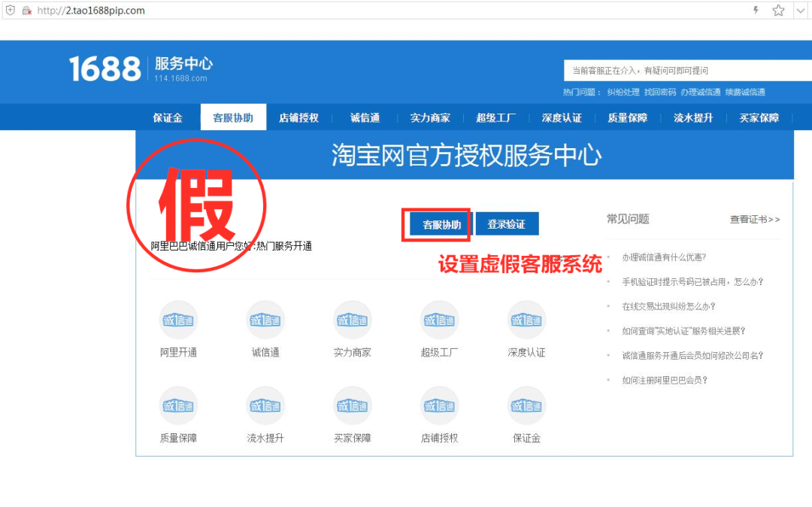Image resolution: width=812 pixels, height=507 pixels.
Task: Open the 超级工厂 service icon
Action: click(x=439, y=320)
